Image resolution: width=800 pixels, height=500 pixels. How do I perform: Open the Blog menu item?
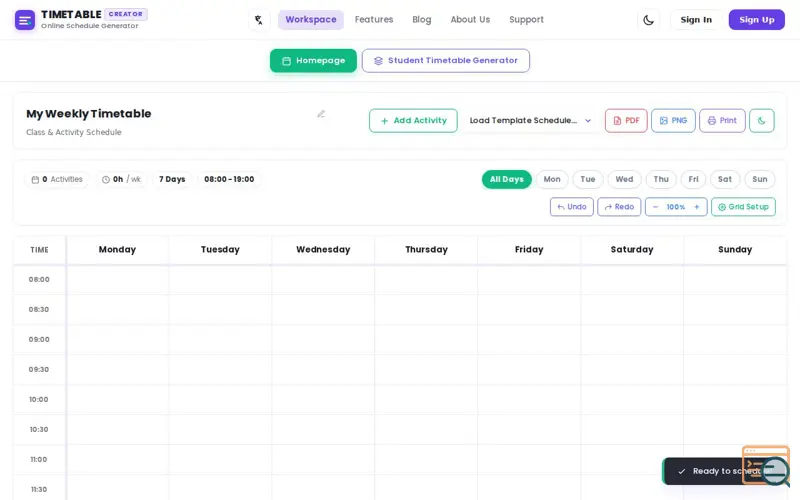(421, 20)
